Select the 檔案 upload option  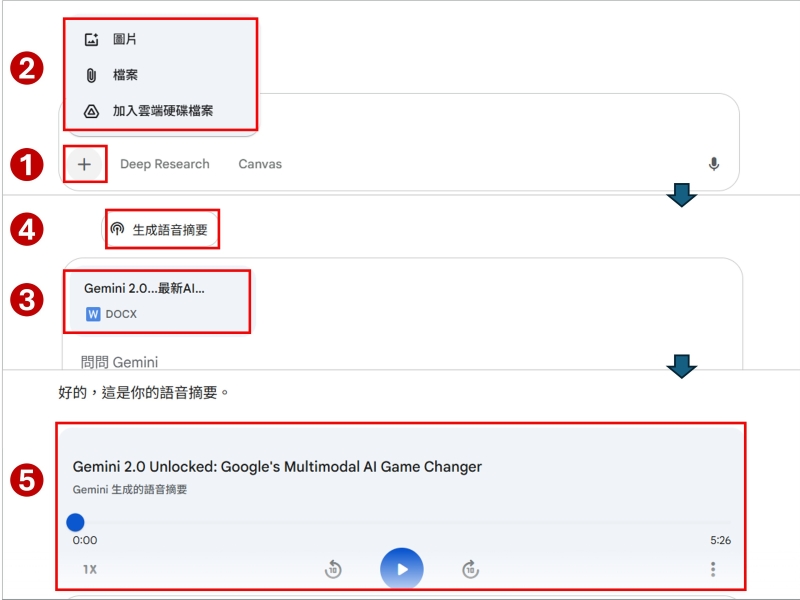coord(160,75)
